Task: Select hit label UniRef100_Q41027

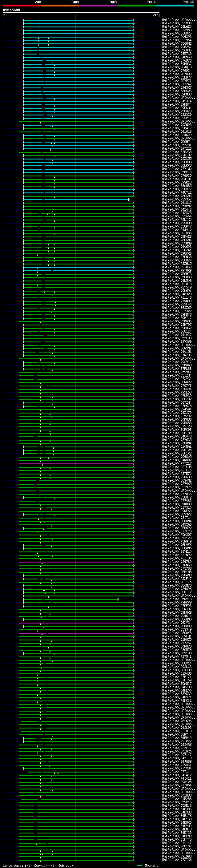Action: [x=176, y=335]
